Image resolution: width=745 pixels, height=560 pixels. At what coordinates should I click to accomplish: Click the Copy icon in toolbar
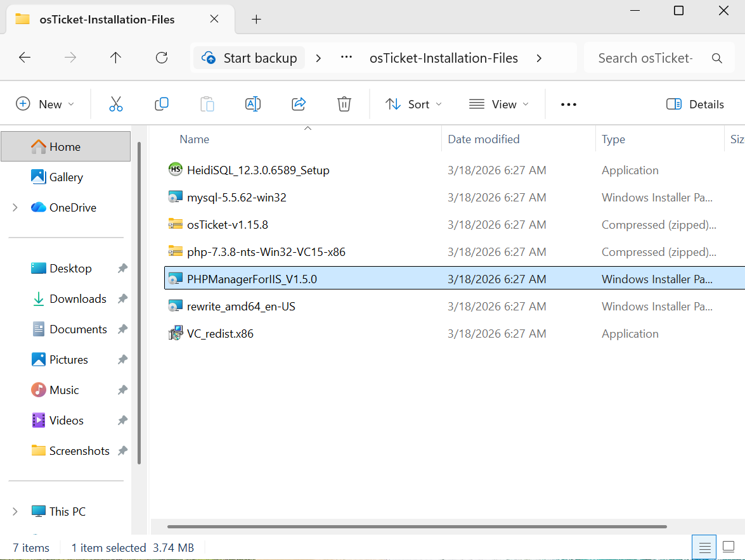coord(162,104)
